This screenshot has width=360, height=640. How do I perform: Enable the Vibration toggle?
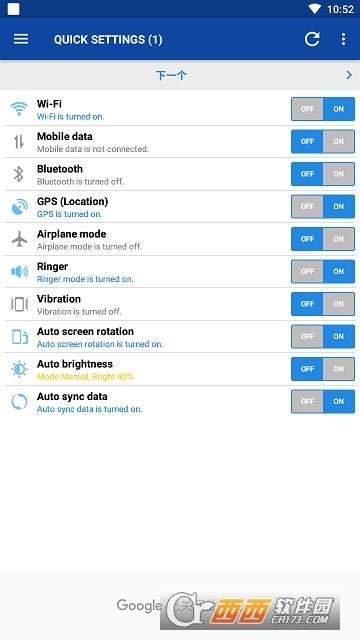click(x=338, y=304)
